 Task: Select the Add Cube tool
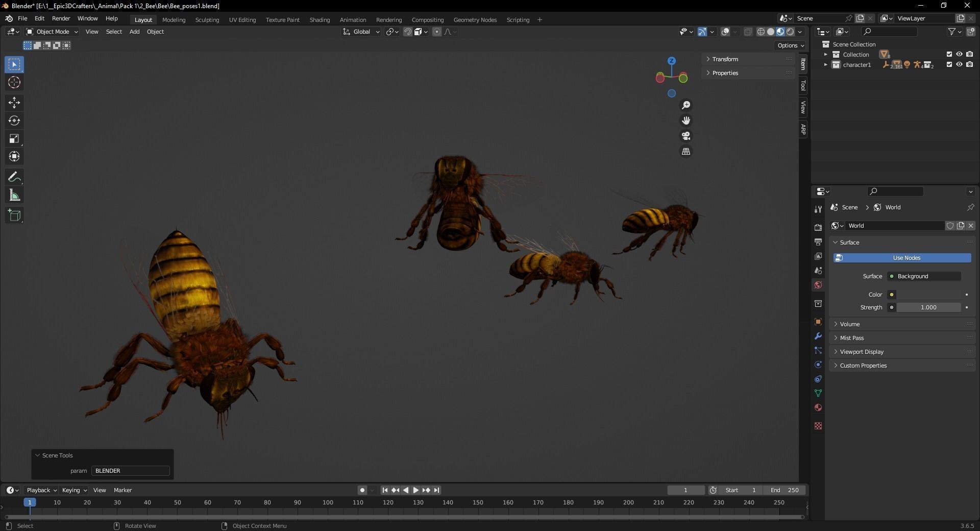(x=14, y=215)
